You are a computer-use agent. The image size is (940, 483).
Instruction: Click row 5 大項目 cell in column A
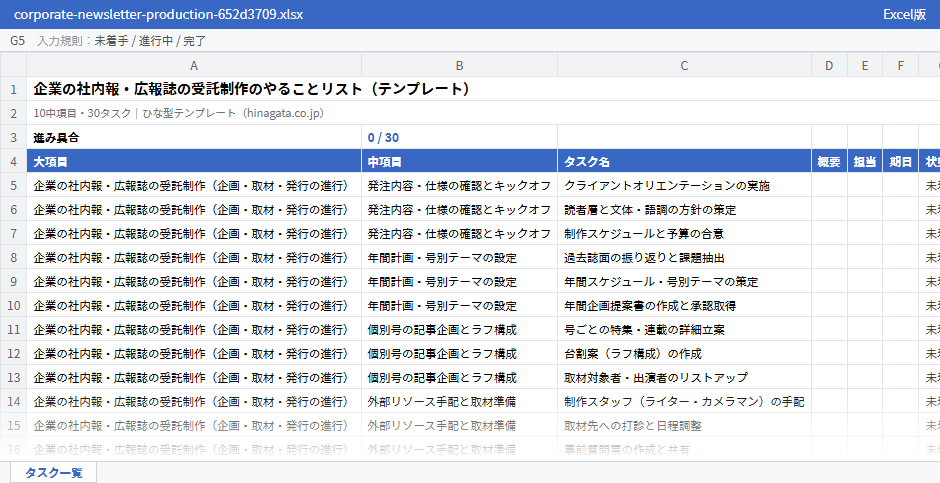(x=194, y=185)
